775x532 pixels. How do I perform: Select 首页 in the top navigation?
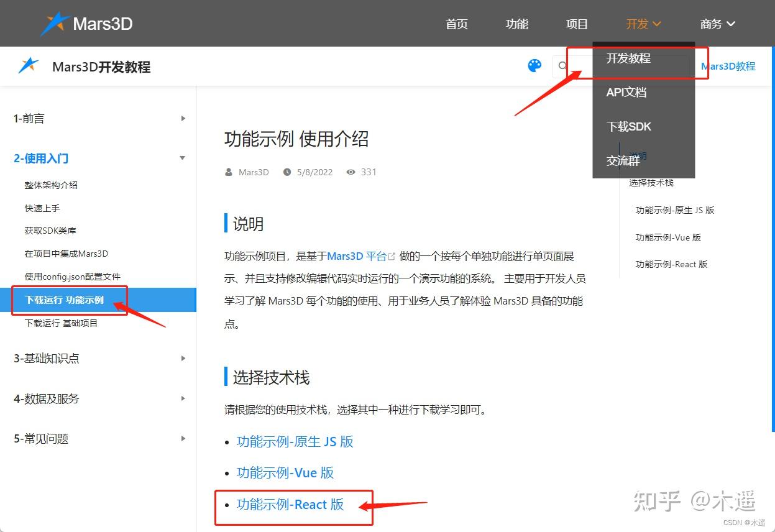click(456, 24)
